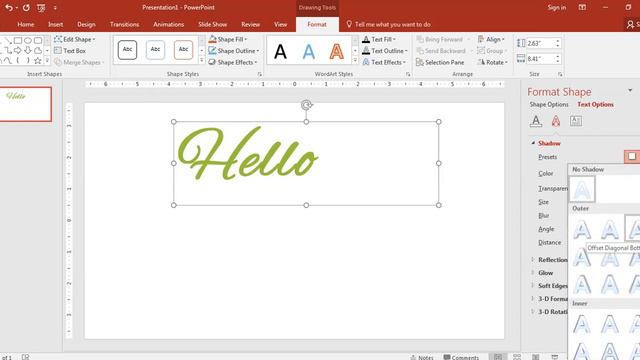640x360 pixels.
Task: Select the Format tab under Drawing Tools
Action: (x=317, y=24)
